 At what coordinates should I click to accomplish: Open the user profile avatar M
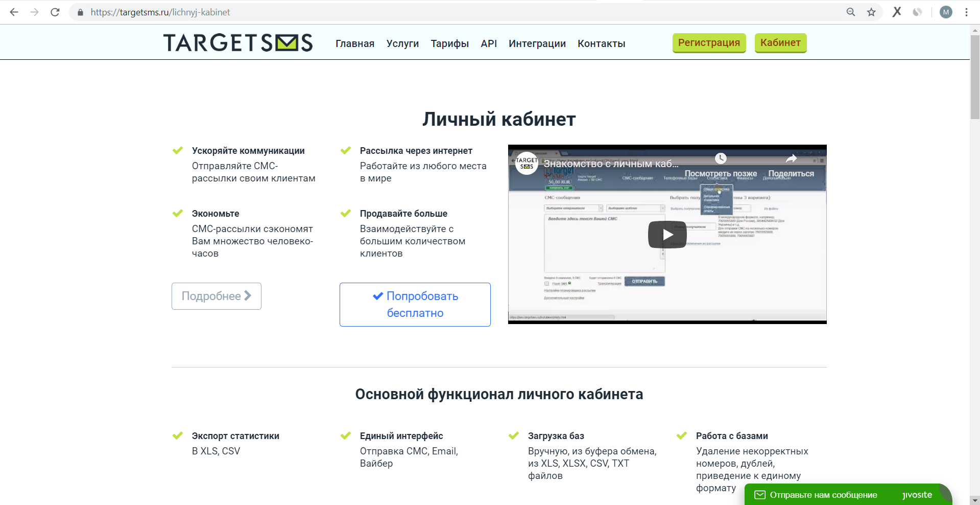click(x=946, y=12)
